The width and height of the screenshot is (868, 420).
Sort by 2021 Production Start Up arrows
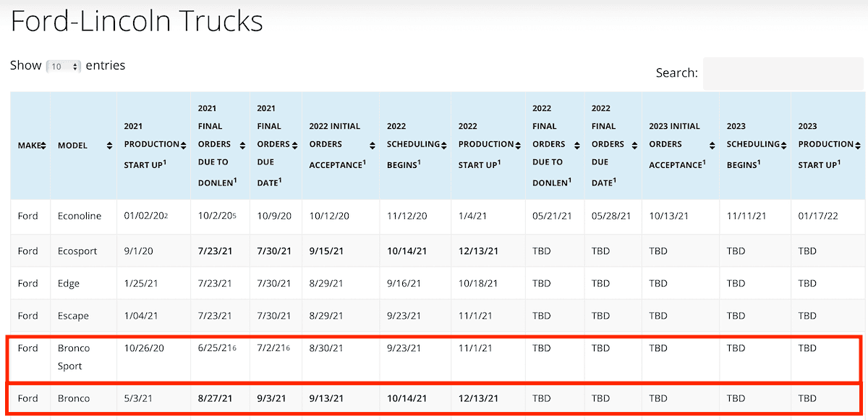[184, 144]
